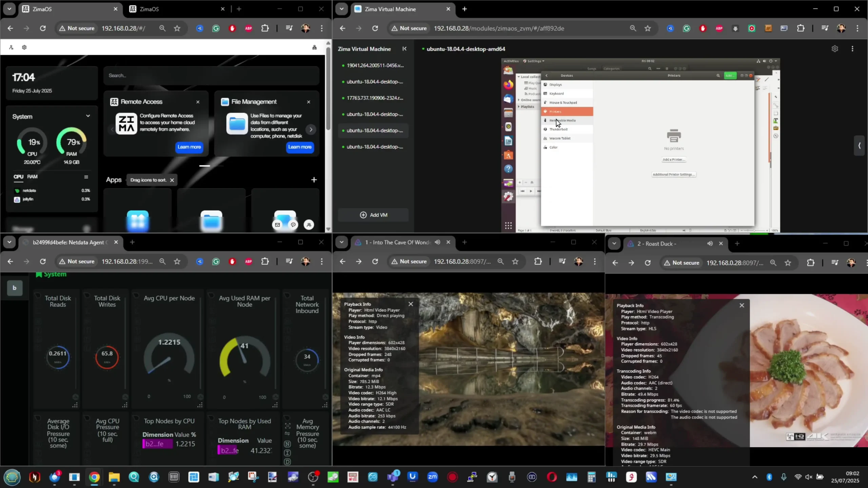Open tab search dropdown in Roast Duck window
868x488 pixels.
(x=614, y=244)
